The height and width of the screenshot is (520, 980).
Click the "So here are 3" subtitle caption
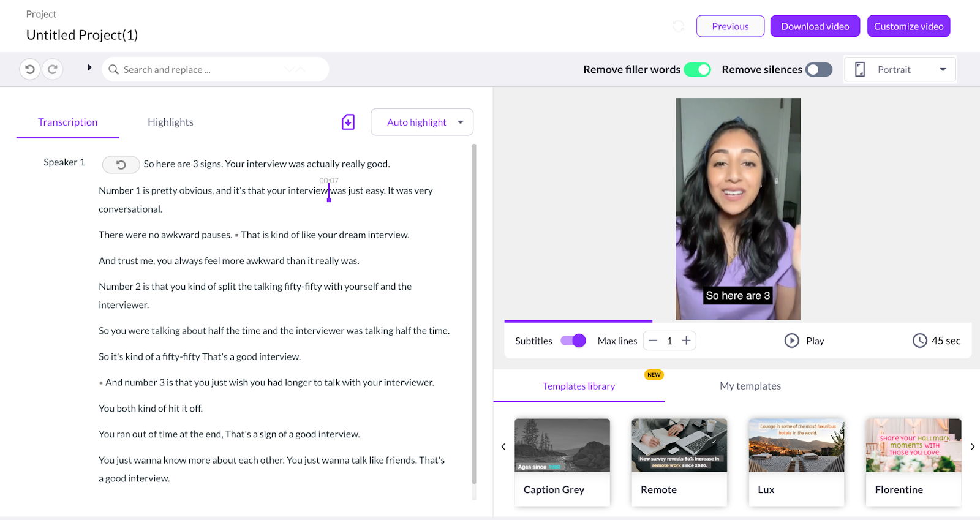737,296
